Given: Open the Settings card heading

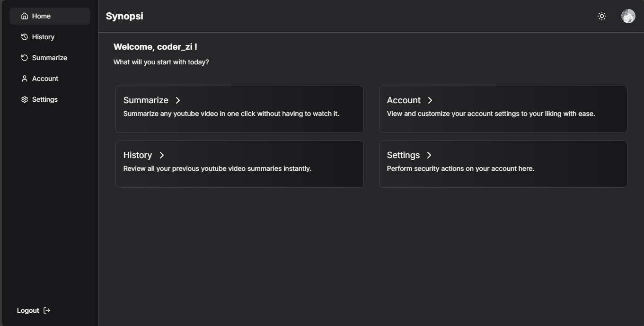Looking at the screenshot, I should [x=403, y=155].
